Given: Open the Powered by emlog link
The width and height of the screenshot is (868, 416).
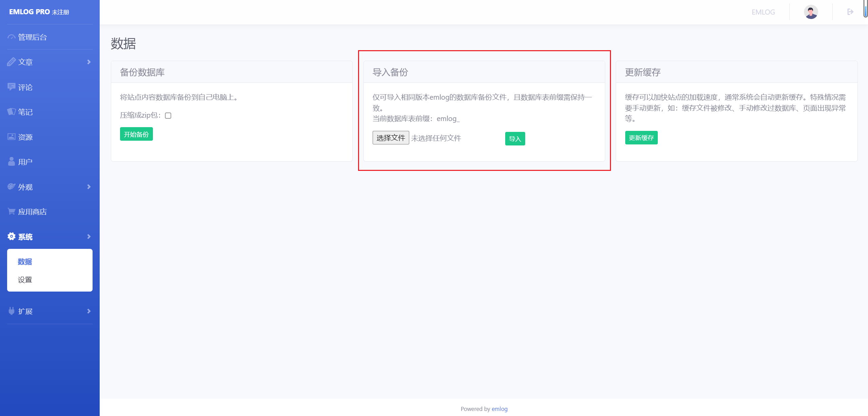Looking at the screenshot, I should [x=500, y=409].
